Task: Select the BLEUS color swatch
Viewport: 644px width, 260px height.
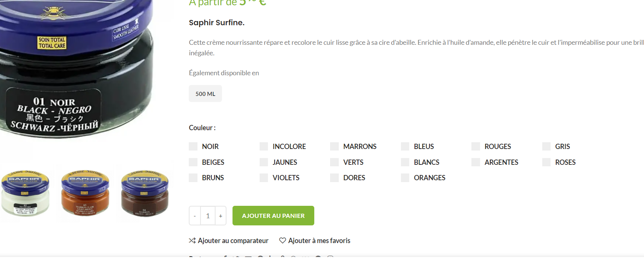Action: coord(405,146)
